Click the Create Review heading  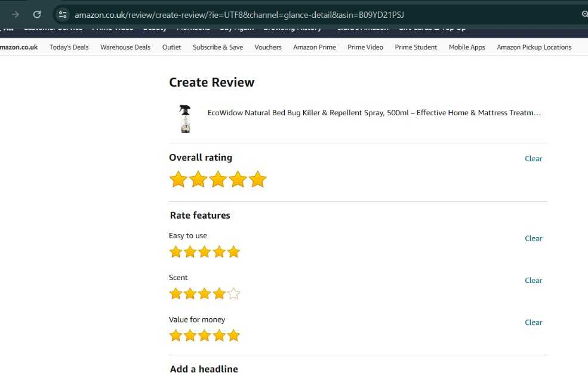click(211, 82)
